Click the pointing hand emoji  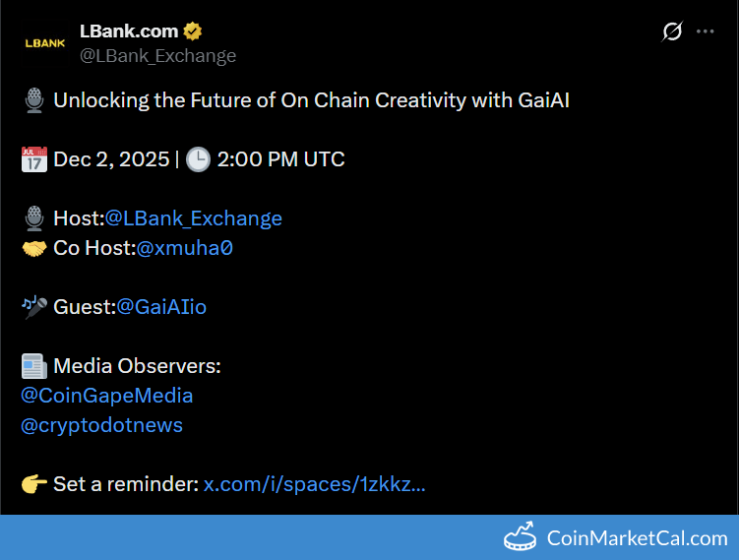click(x=34, y=484)
